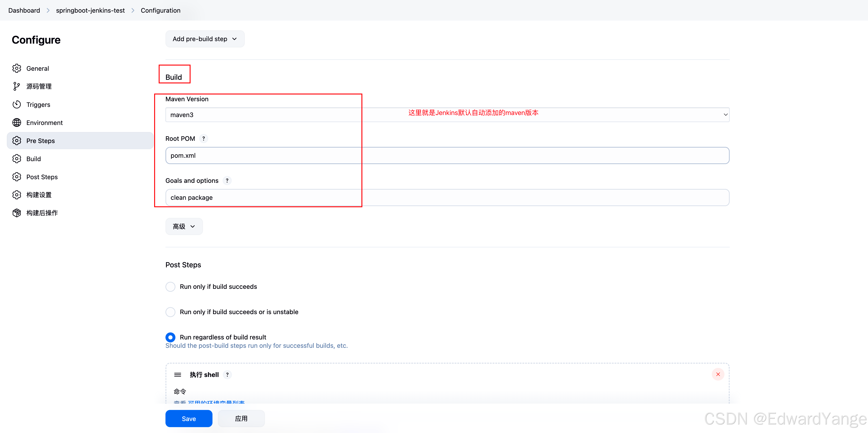Remove the 执行 shell step

click(718, 374)
